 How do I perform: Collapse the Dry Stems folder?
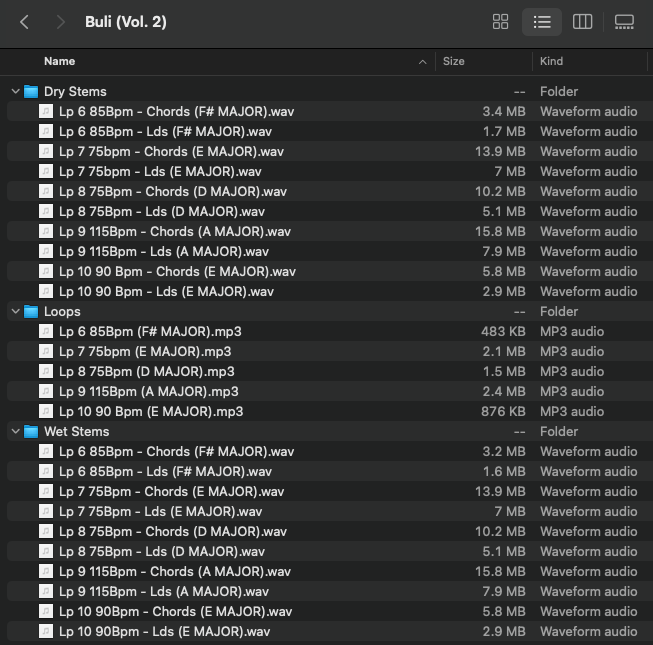point(16,91)
